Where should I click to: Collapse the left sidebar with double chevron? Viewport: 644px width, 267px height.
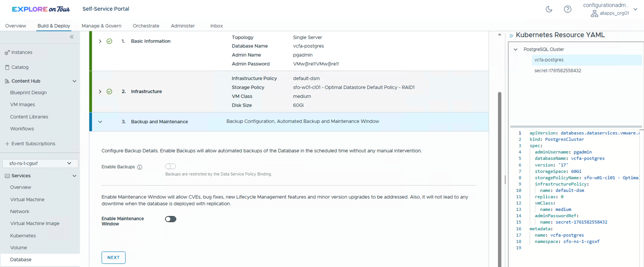(72, 37)
